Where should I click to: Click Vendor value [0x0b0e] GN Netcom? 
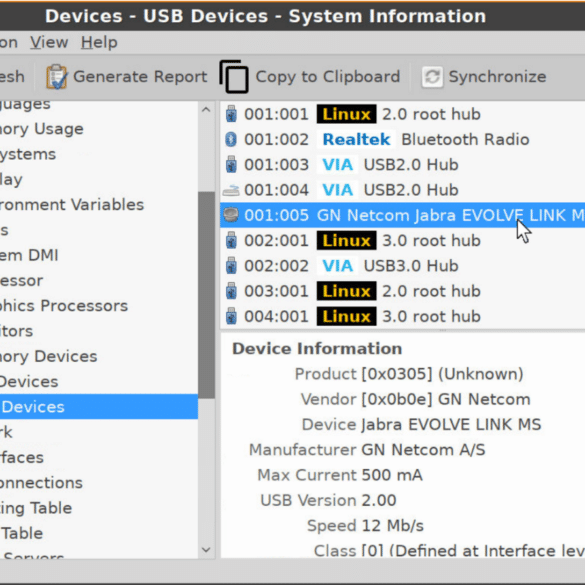click(445, 399)
